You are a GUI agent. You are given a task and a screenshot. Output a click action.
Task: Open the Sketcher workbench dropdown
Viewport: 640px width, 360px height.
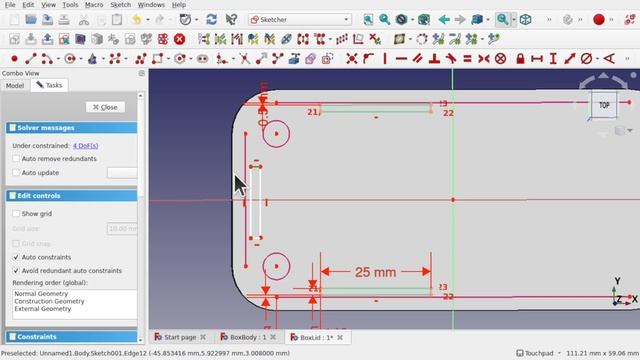300,20
